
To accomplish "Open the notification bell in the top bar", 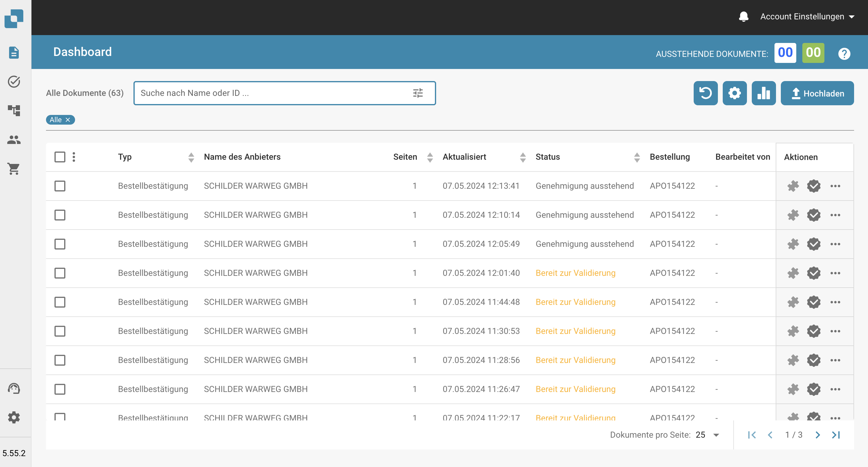I will coord(743,16).
